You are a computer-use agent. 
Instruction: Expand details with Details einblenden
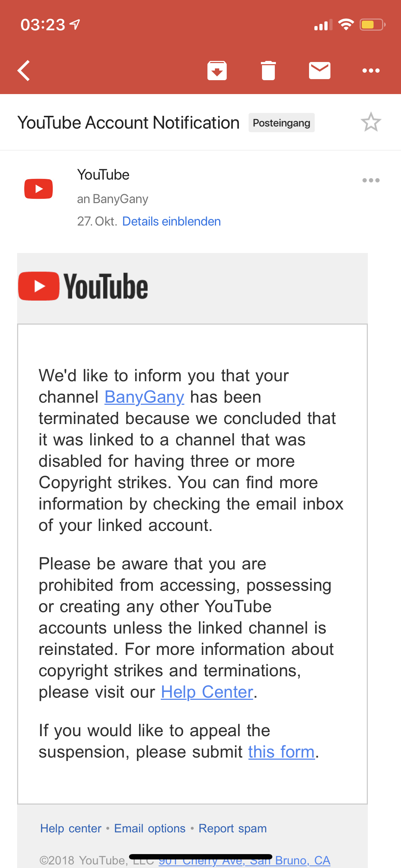point(171,221)
